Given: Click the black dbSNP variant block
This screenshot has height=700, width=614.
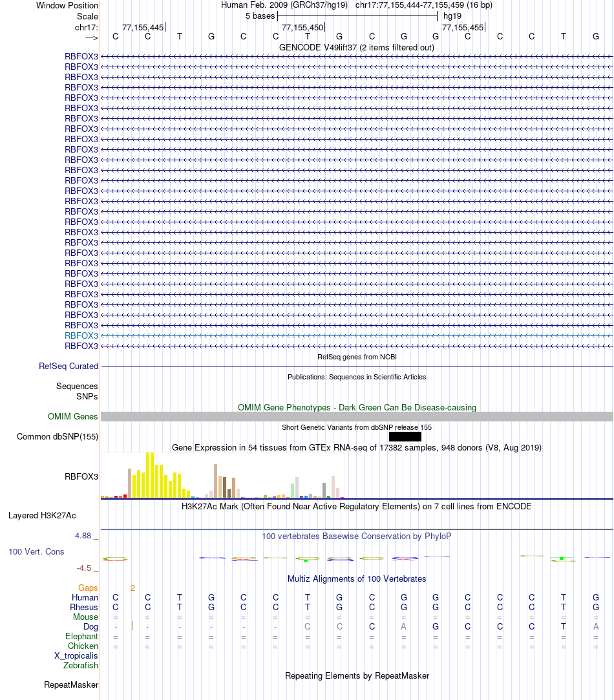Looking at the screenshot, I should click(x=405, y=436).
